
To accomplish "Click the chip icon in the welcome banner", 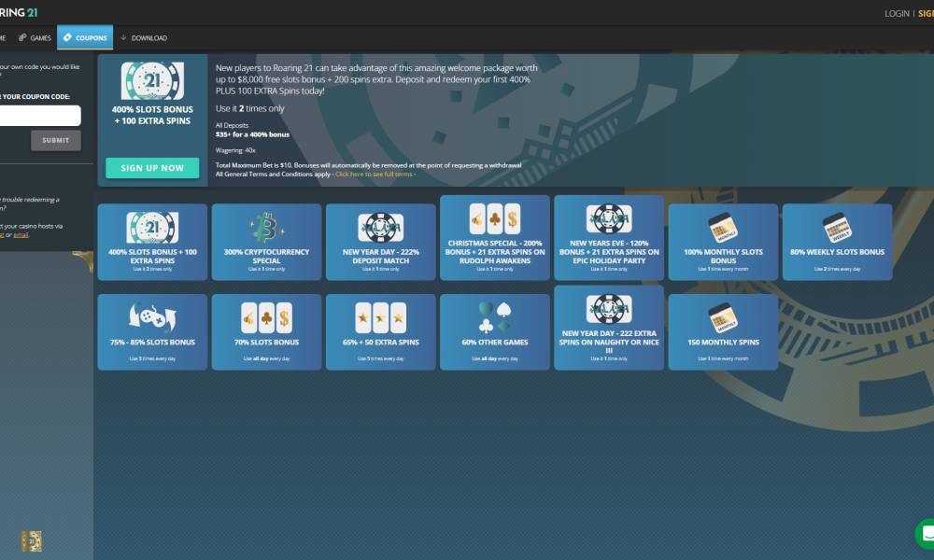I will point(152,81).
